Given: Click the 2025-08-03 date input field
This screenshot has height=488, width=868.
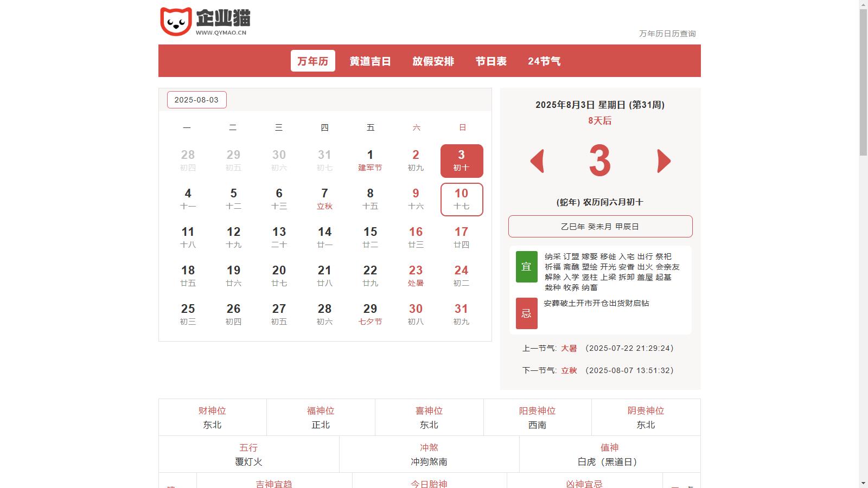Looking at the screenshot, I should click(196, 100).
